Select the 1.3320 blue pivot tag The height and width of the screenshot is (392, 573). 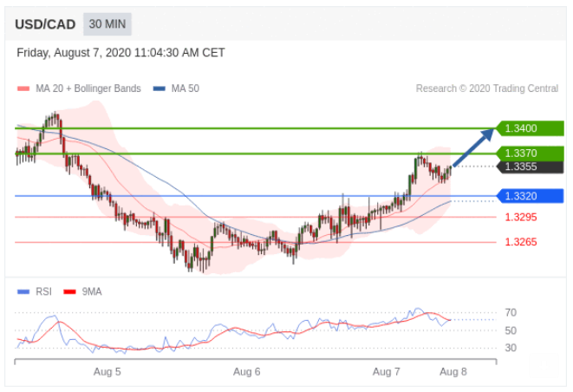[x=530, y=196]
